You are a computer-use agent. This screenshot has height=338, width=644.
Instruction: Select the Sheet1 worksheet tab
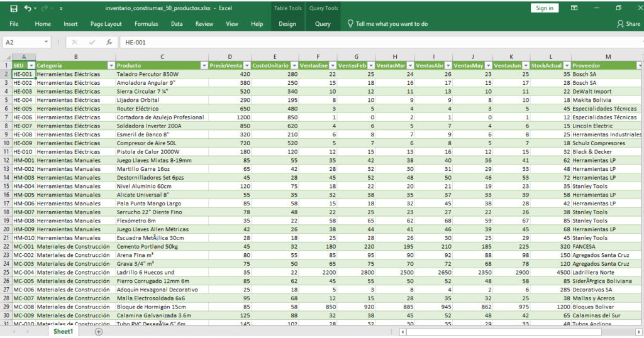(x=63, y=331)
